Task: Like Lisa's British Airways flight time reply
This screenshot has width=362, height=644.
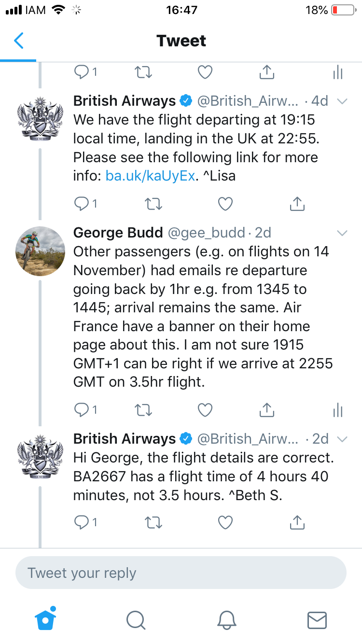Action: pyautogui.click(x=225, y=204)
